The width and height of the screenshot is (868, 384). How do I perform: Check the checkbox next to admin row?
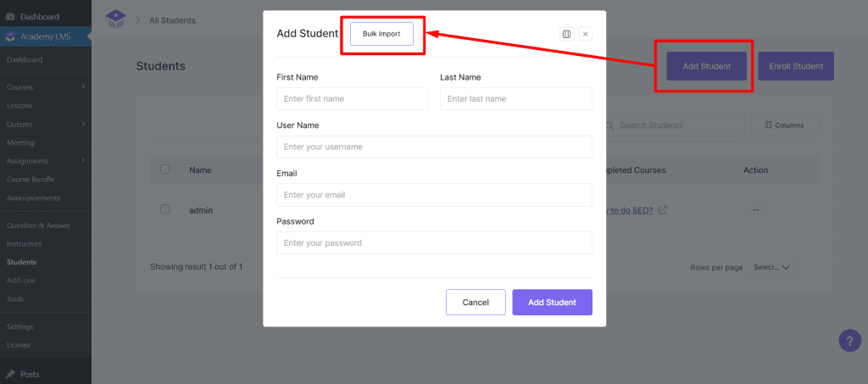[x=165, y=209]
